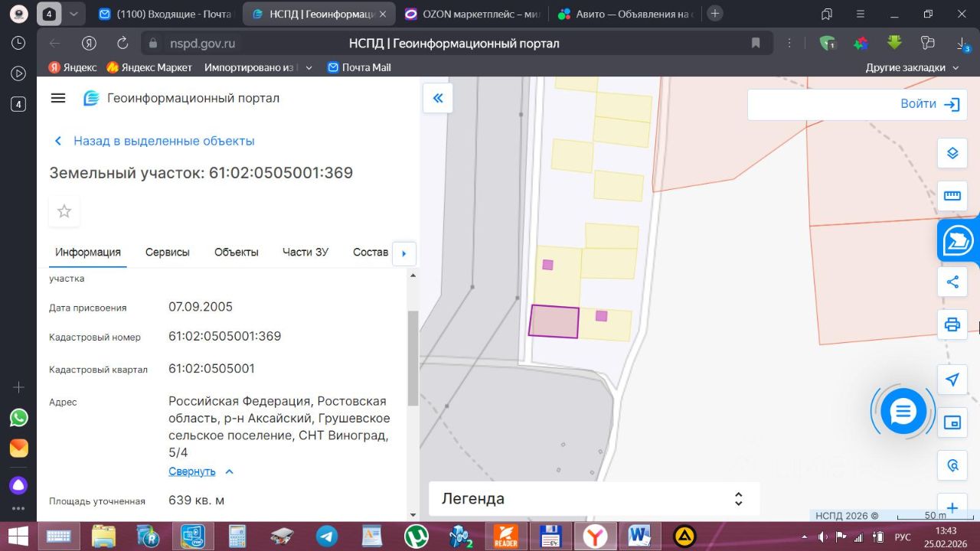Switch to the Входящие Почта browser tab
The height and width of the screenshot is (551, 980).
pyautogui.click(x=165, y=14)
